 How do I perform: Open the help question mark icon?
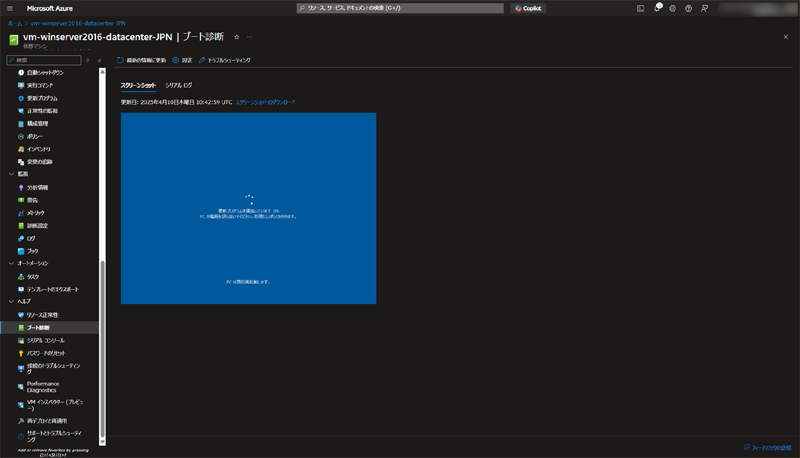(x=688, y=8)
